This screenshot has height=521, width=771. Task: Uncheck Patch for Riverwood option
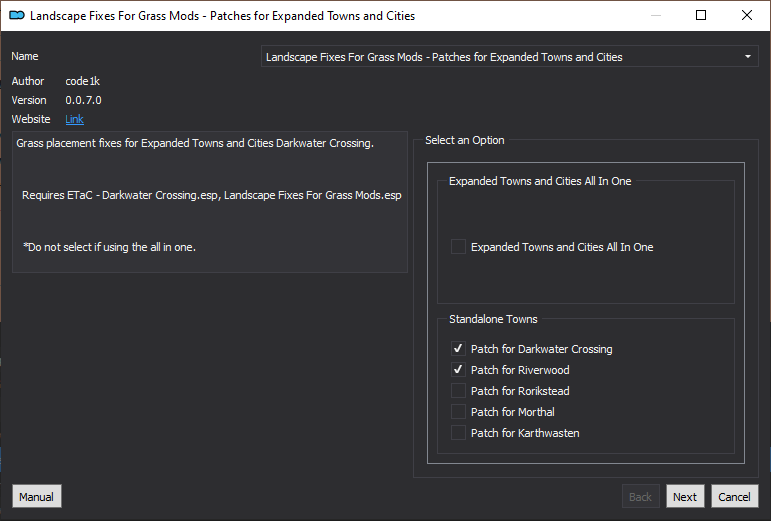(x=458, y=370)
